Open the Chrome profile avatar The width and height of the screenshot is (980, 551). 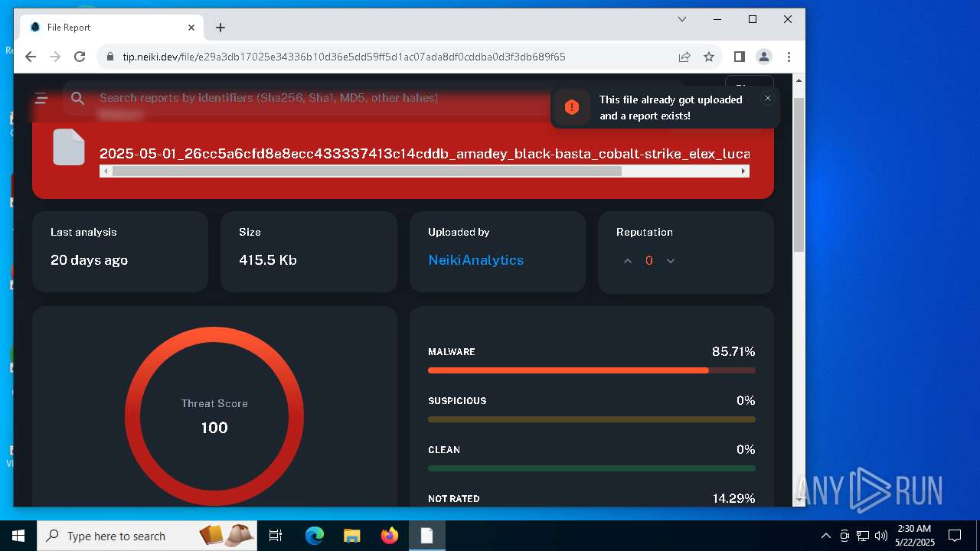click(x=764, y=57)
